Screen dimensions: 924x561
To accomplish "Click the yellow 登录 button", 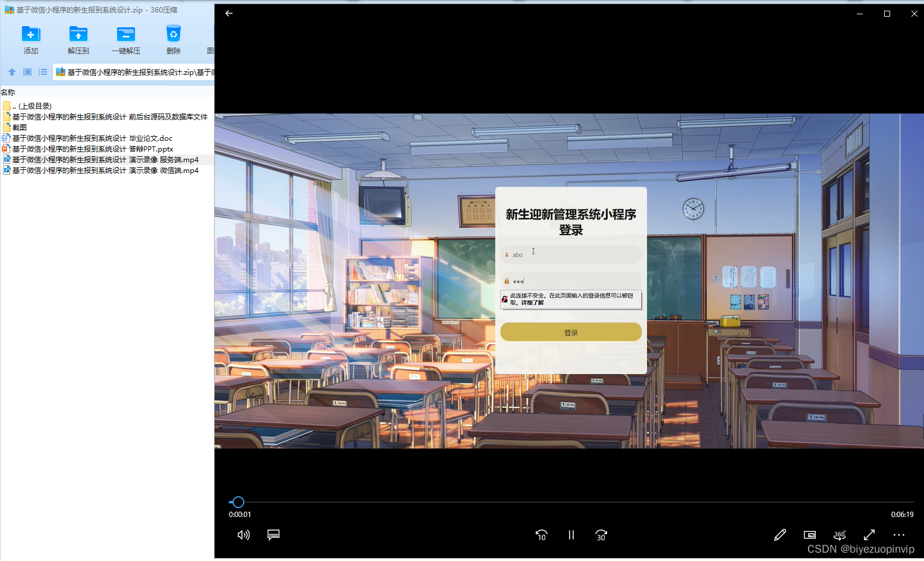I will pos(571,332).
